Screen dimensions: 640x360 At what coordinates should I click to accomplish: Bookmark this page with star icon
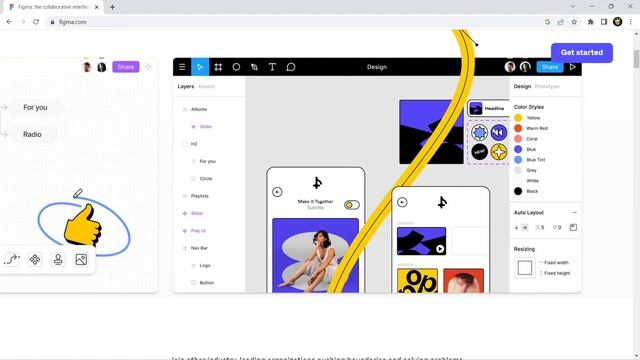(x=574, y=22)
